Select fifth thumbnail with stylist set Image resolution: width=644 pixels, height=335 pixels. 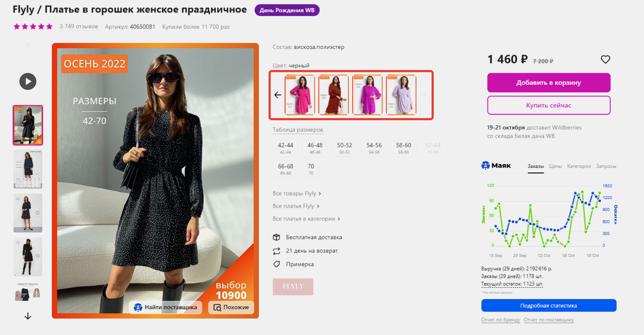tap(28, 292)
